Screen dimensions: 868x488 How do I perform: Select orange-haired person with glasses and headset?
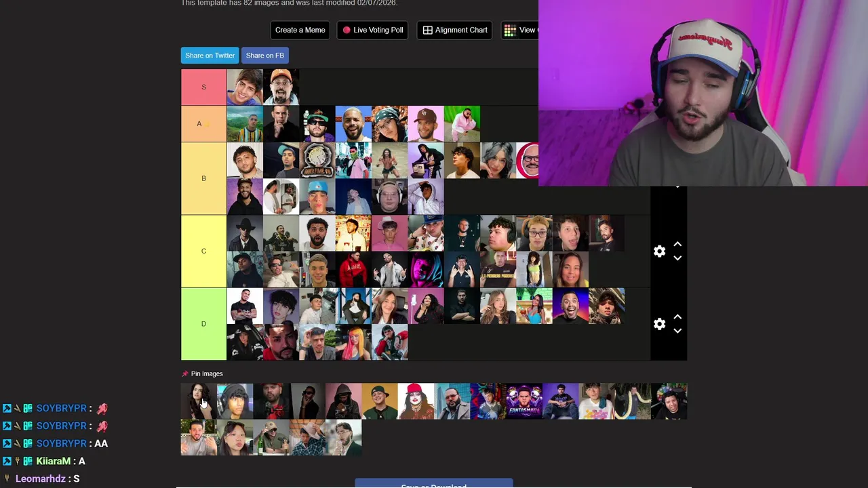[x=534, y=233]
